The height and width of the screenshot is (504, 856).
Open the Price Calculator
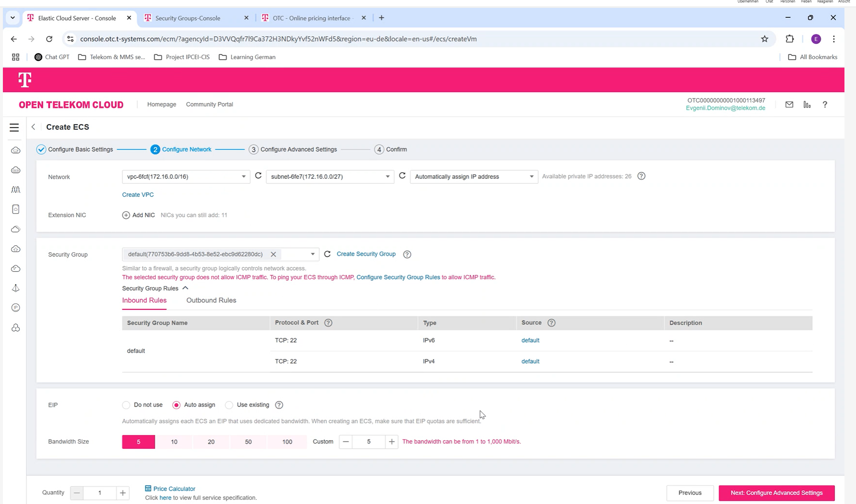[170, 489]
